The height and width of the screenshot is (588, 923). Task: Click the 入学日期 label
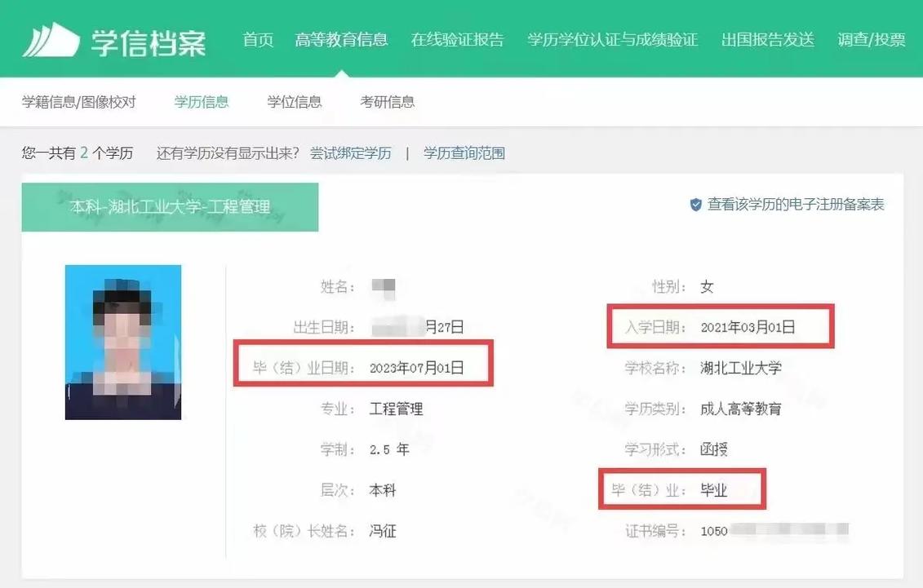click(655, 328)
